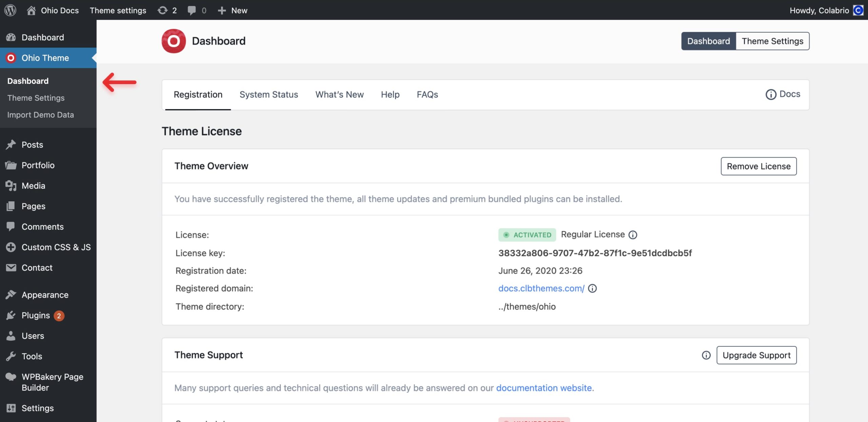Click Ohio Docs site name in admin bar

coord(60,11)
